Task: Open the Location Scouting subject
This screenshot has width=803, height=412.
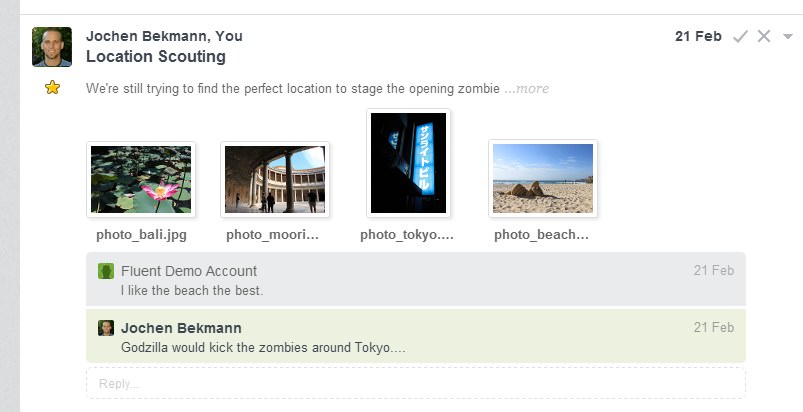Action: click(156, 56)
